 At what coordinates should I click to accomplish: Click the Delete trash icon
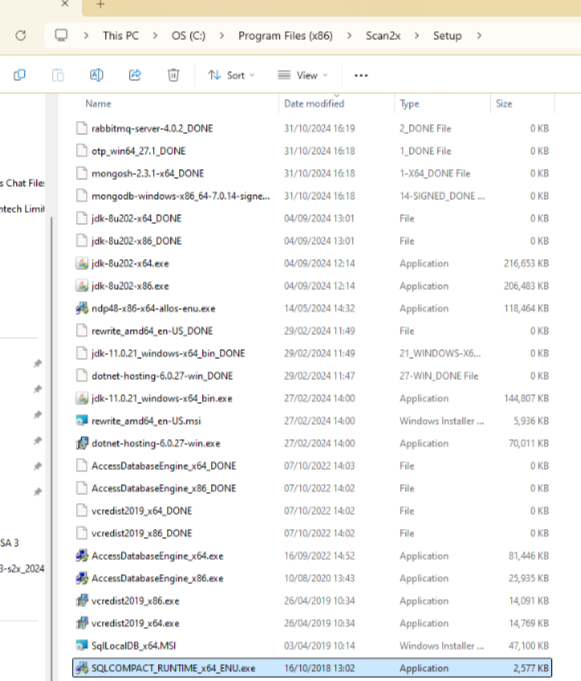[x=173, y=75]
